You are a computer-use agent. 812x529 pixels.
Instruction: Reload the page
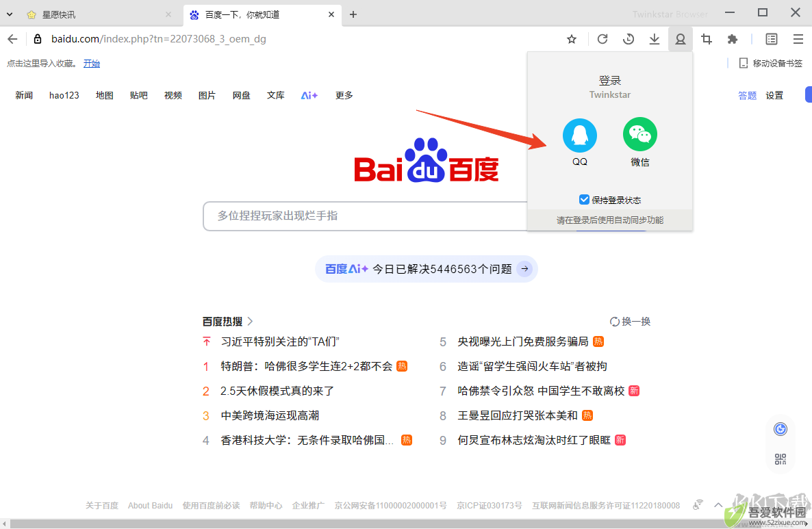pyautogui.click(x=602, y=39)
